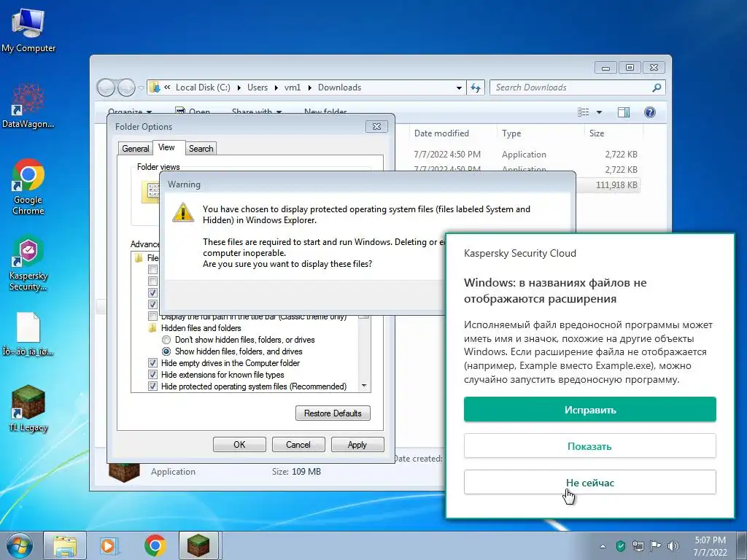Switch to the Minecraft block taskbar item
The width and height of the screenshot is (747, 560).
199,545
